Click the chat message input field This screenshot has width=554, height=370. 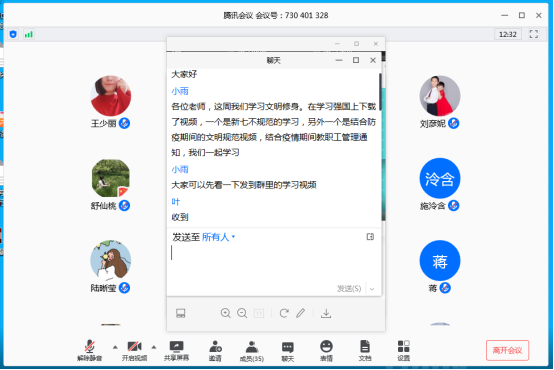pos(274,263)
